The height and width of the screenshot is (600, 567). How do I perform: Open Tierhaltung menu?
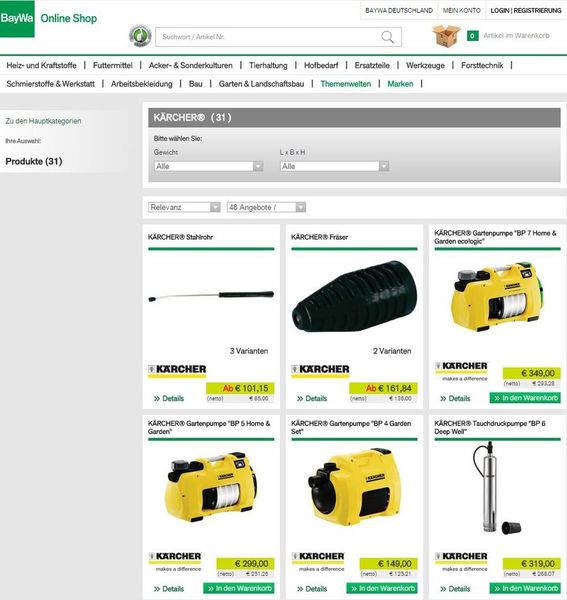(268, 65)
